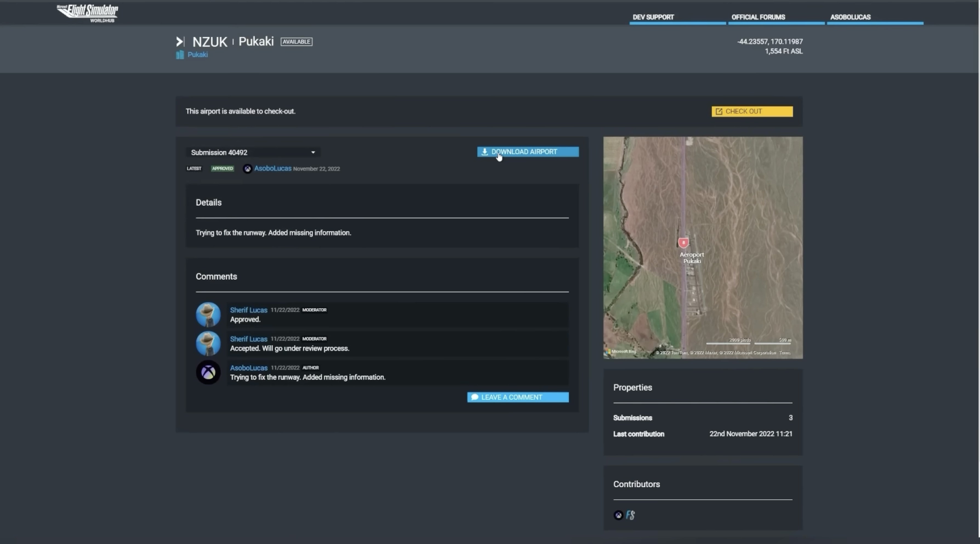Click the red airport pin on map

click(x=683, y=242)
